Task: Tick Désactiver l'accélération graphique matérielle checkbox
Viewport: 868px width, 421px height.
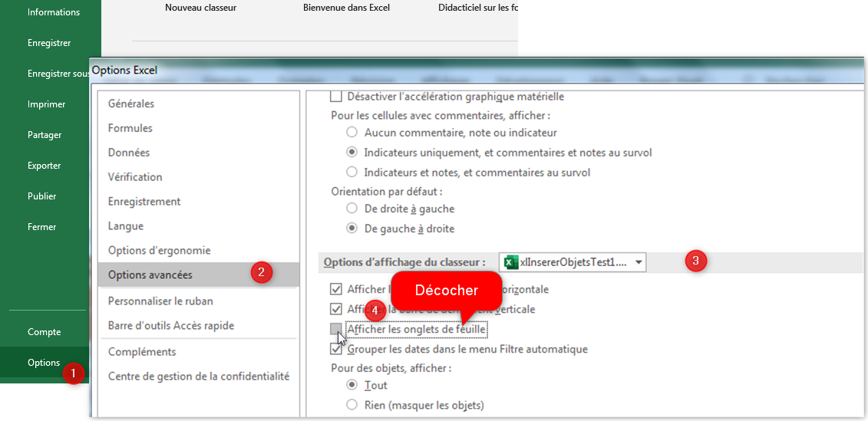Action: 336,97
